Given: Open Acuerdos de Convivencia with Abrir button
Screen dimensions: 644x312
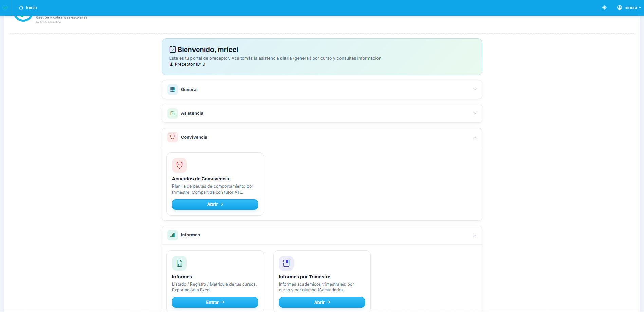Looking at the screenshot, I should (215, 204).
